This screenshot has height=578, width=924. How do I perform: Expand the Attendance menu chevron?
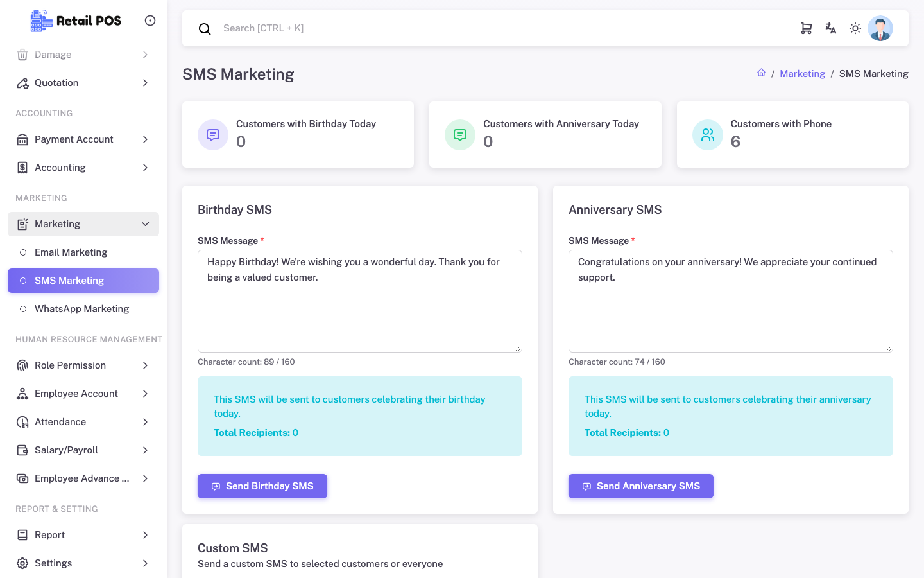145,422
